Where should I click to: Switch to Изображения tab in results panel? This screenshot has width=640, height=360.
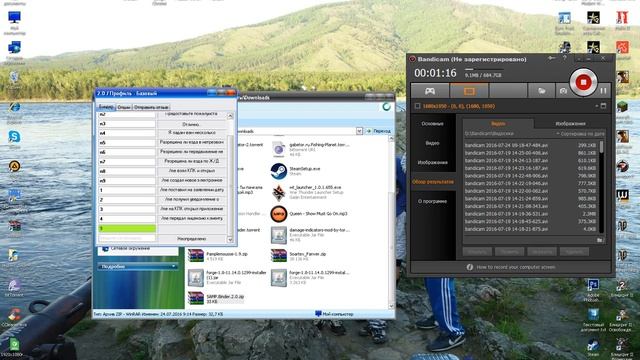[x=570, y=124]
